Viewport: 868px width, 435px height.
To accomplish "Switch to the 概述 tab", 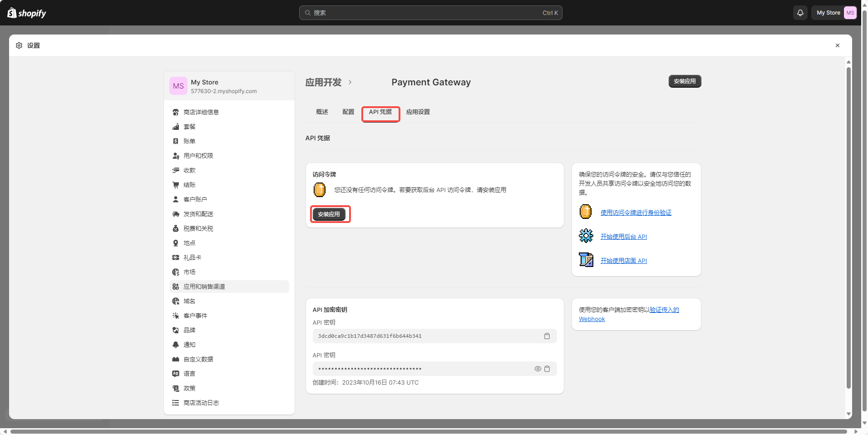I will [x=322, y=112].
